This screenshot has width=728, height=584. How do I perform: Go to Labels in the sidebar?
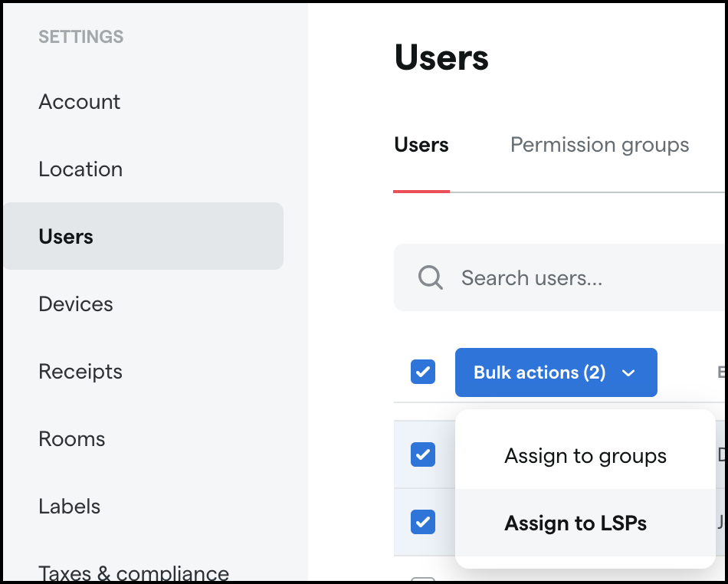70,507
